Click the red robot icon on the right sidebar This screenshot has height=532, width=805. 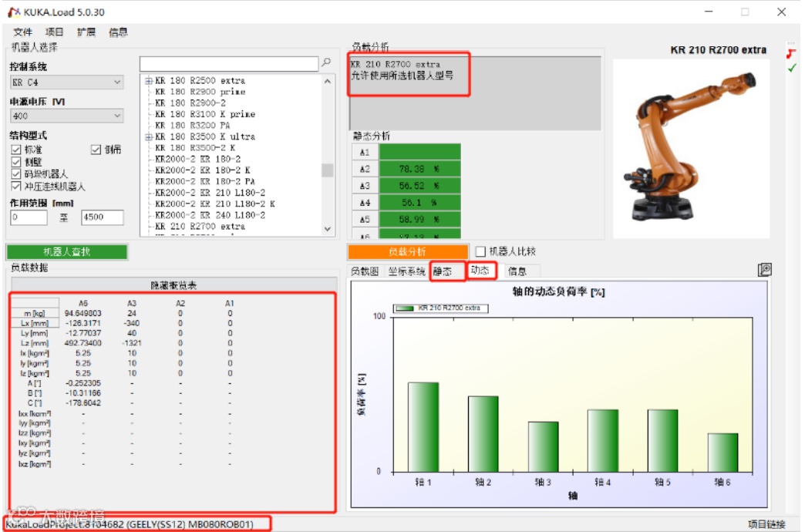pos(791,53)
